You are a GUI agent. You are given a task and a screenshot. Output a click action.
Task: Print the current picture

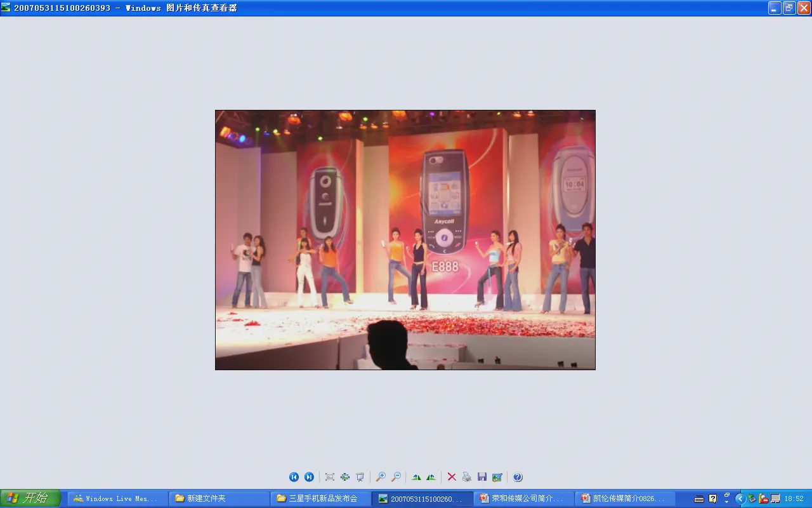(x=467, y=477)
